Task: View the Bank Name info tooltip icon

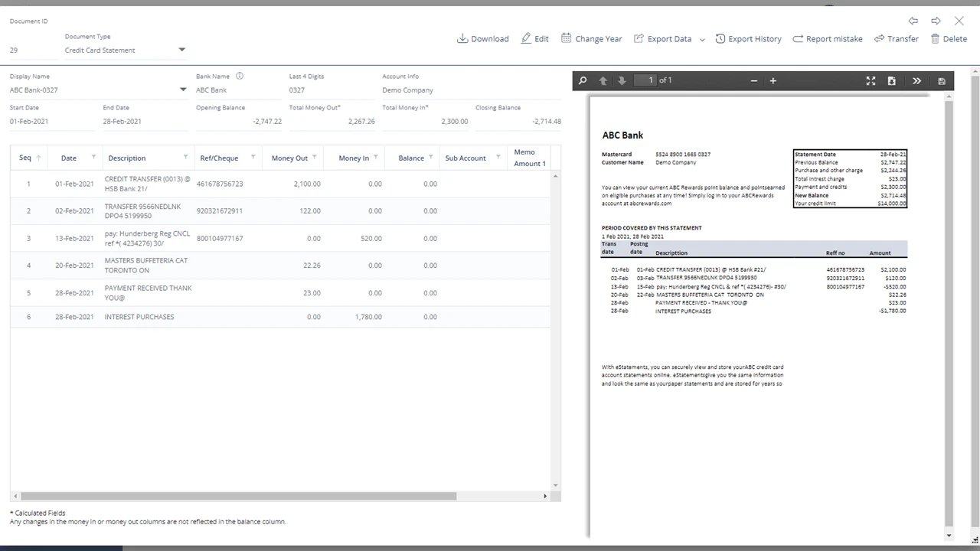Action: pos(240,76)
